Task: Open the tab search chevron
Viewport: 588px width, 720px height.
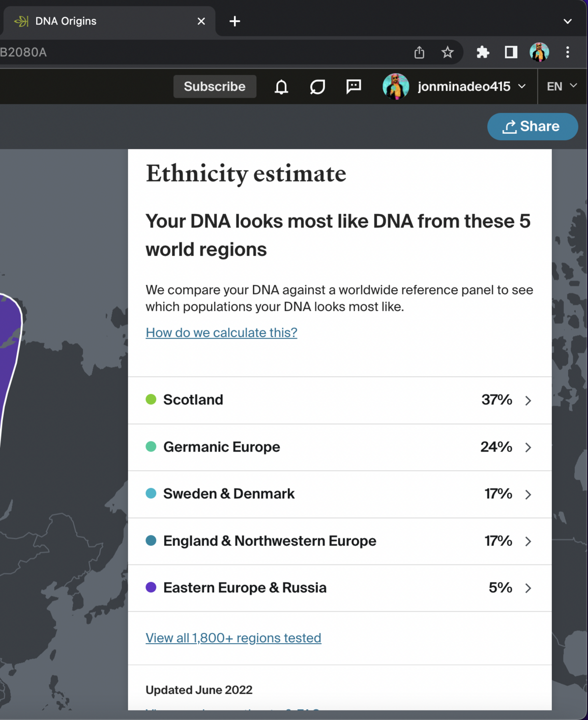Action: tap(568, 21)
